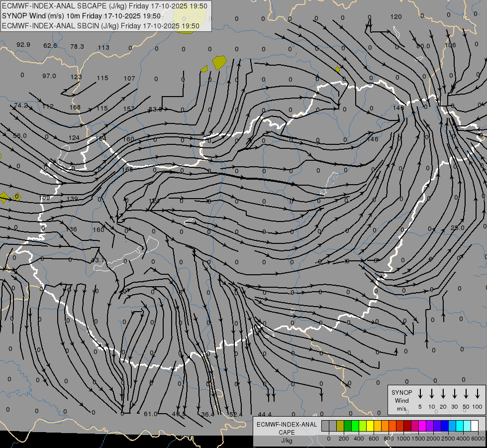Click the 139 value on the map
This screenshot has width=487, height=448.
72,199
